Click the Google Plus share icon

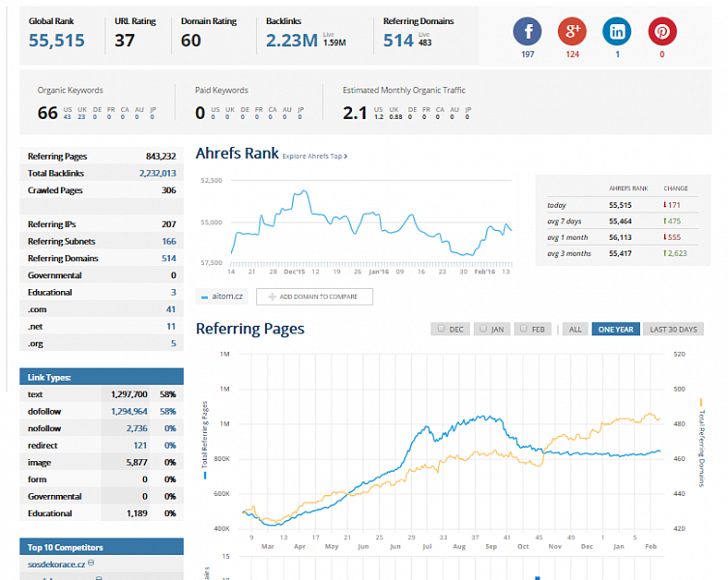point(572,32)
